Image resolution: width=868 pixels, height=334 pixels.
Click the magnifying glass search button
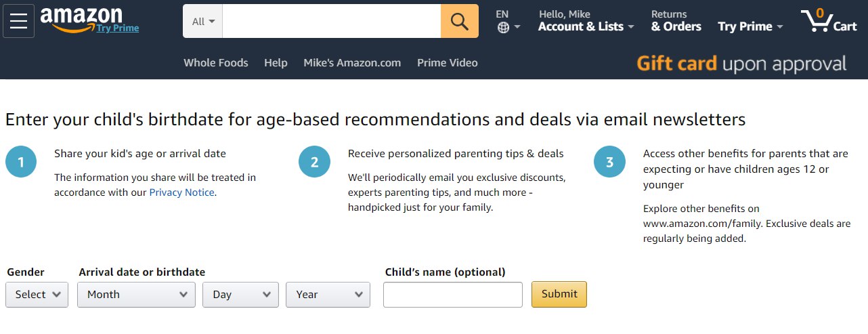tap(459, 21)
